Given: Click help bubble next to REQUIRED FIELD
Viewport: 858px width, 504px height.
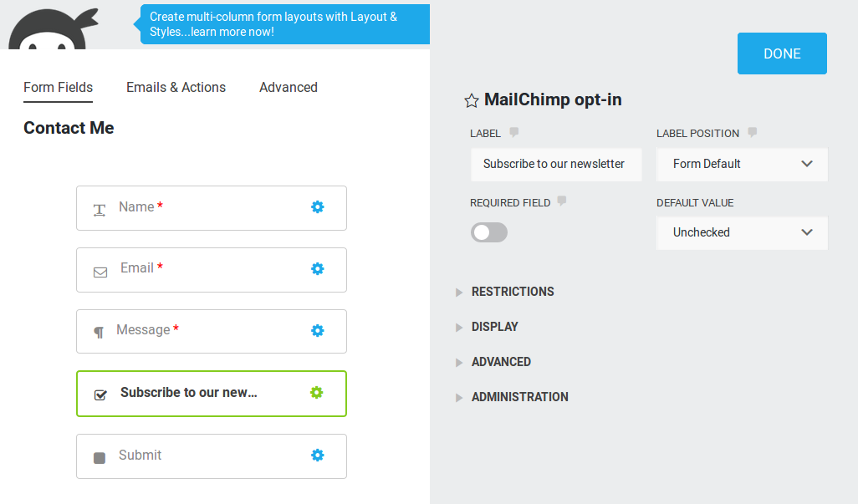Looking at the screenshot, I should click(561, 201).
